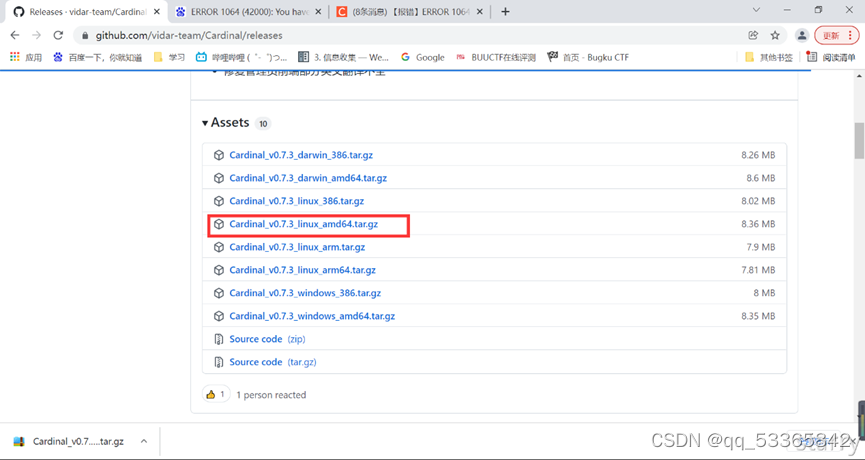
Task: Open the browser profile avatar icon
Action: [801, 35]
